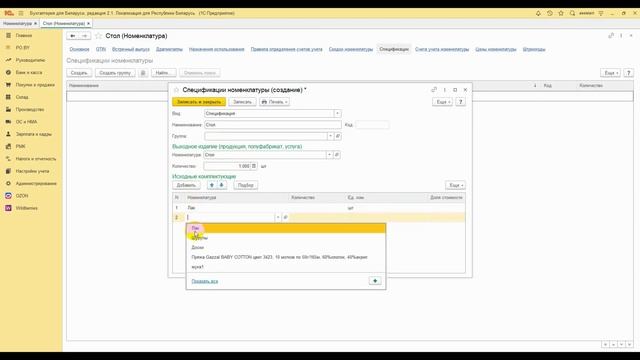
Task: Click the Наименование input field
Action: (x=273, y=125)
